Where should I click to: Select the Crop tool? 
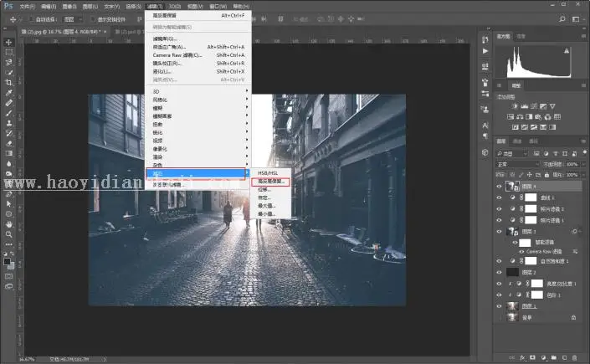point(8,82)
